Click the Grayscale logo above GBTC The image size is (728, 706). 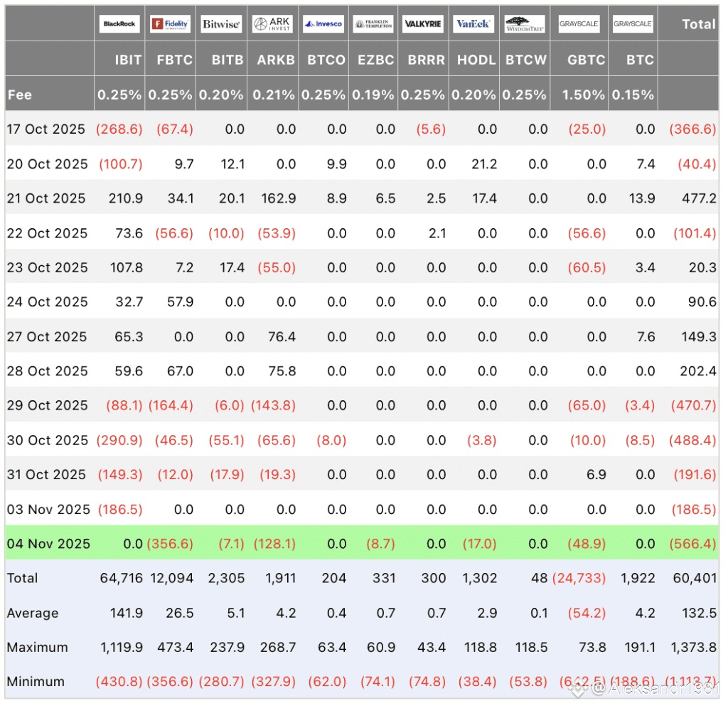pos(579,24)
